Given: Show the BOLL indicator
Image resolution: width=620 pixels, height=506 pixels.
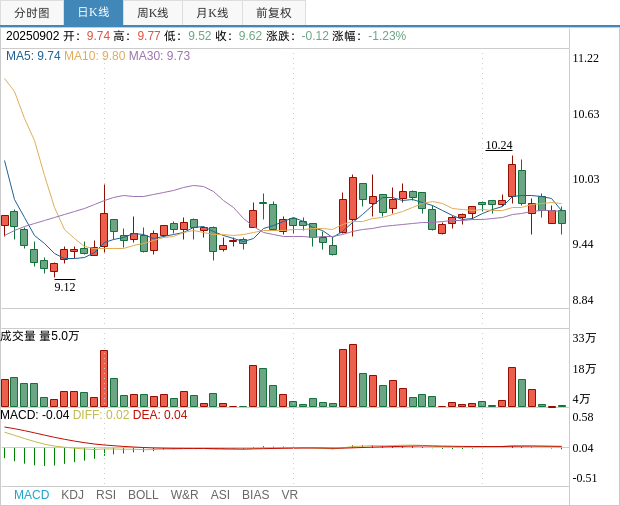Looking at the screenshot, I should pyautogui.click(x=143, y=495).
